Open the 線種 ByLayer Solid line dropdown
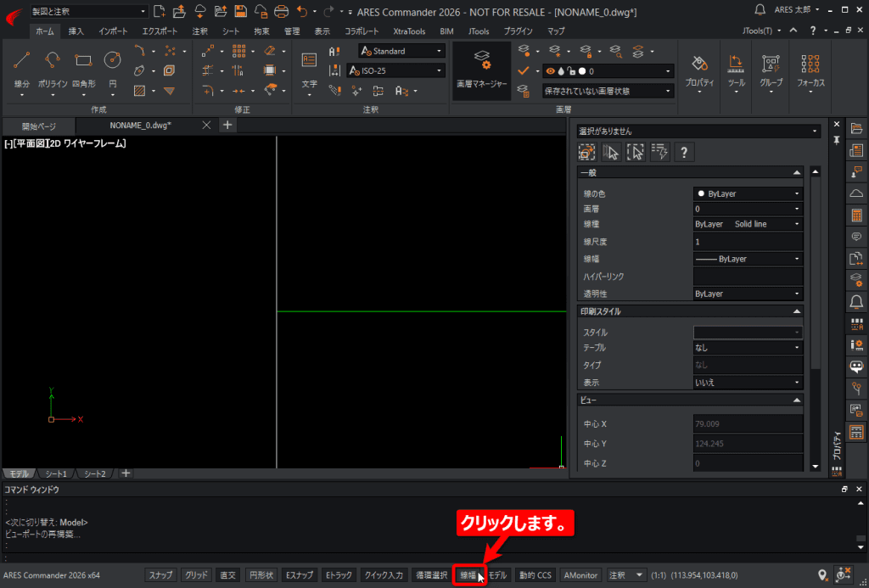This screenshot has height=588, width=869. (748, 224)
